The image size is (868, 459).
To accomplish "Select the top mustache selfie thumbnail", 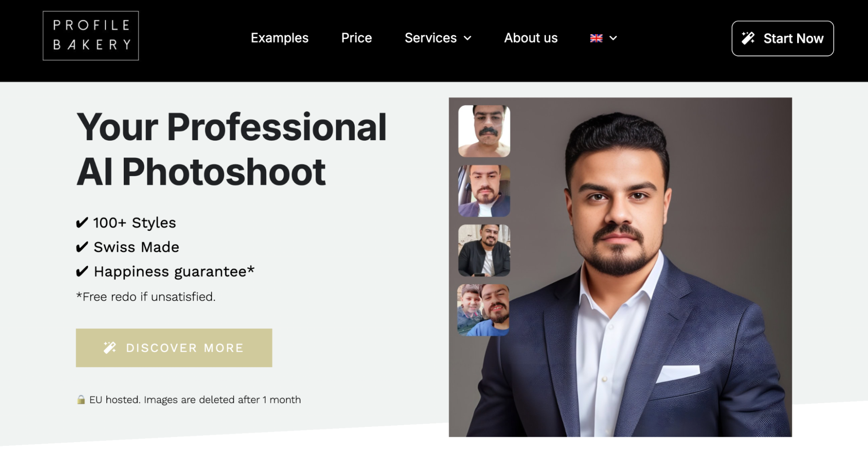I will 484,131.
